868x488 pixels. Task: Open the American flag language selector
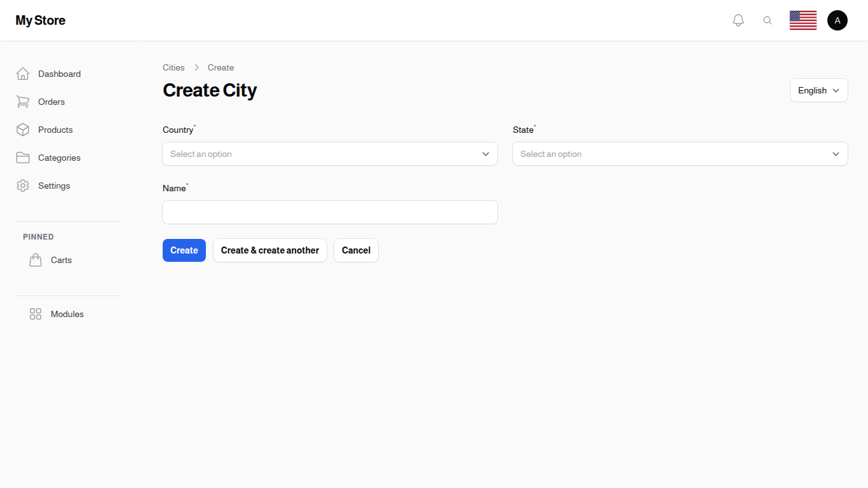[803, 20]
